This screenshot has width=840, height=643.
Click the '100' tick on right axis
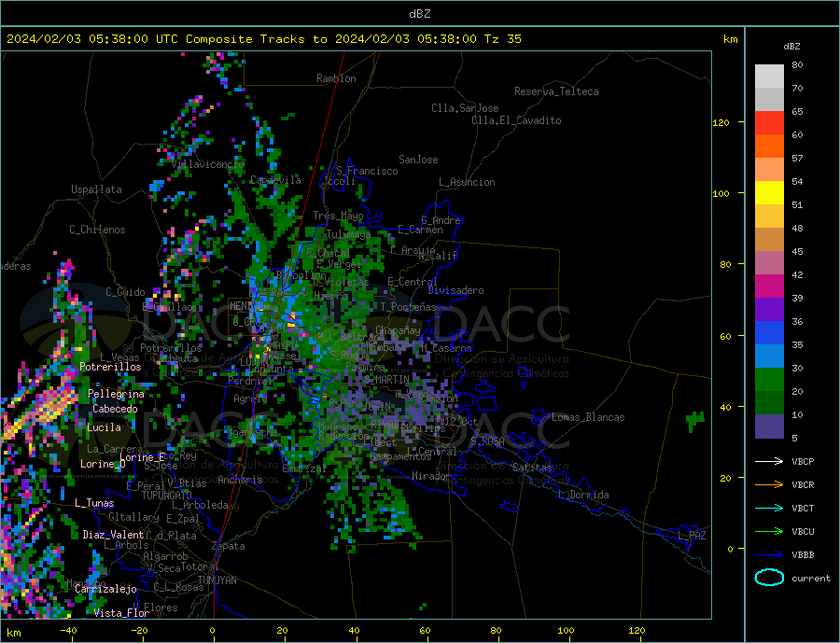pyautogui.click(x=721, y=193)
